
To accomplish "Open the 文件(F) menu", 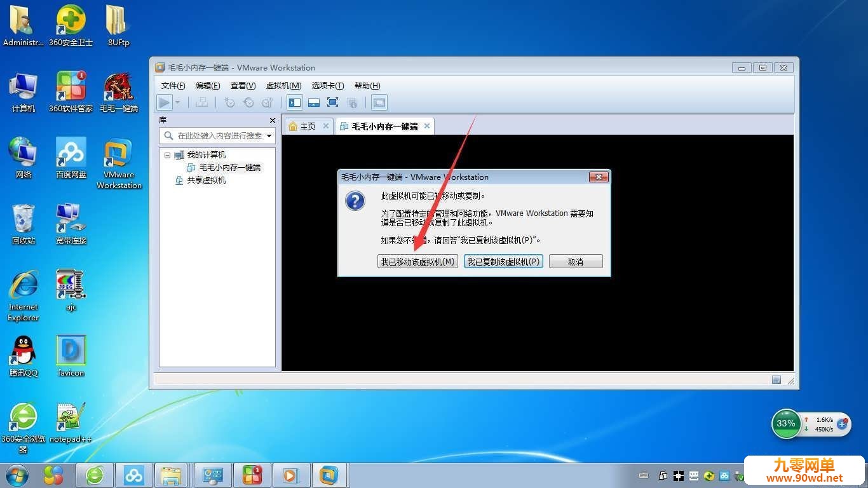I will point(173,86).
